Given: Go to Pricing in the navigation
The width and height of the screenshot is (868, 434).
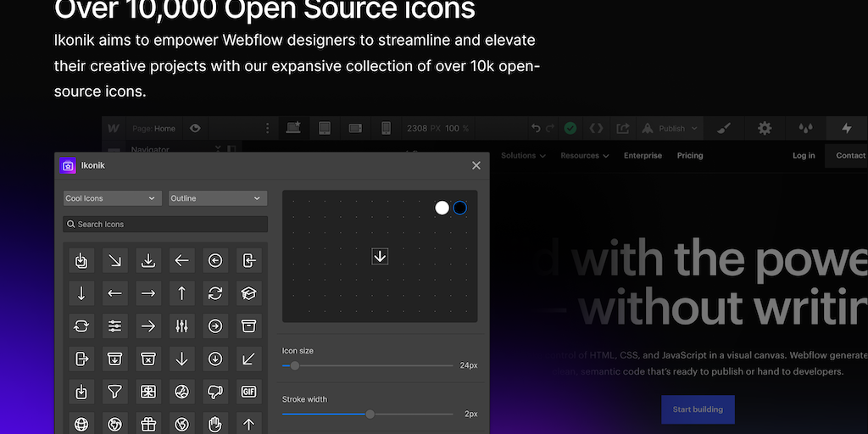Looking at the screenshot, I should (x=690, y=156).
